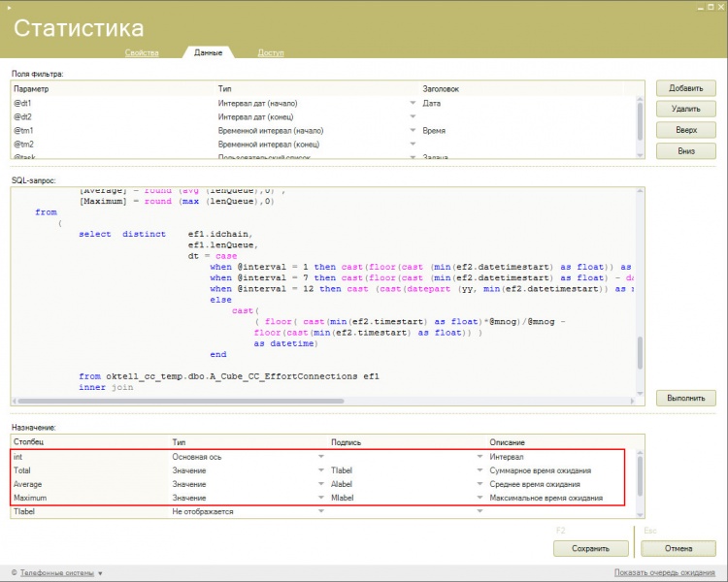728x582 pixels.
Task: Open Подпись dropdown for Average row
Action: coord(480,484)
